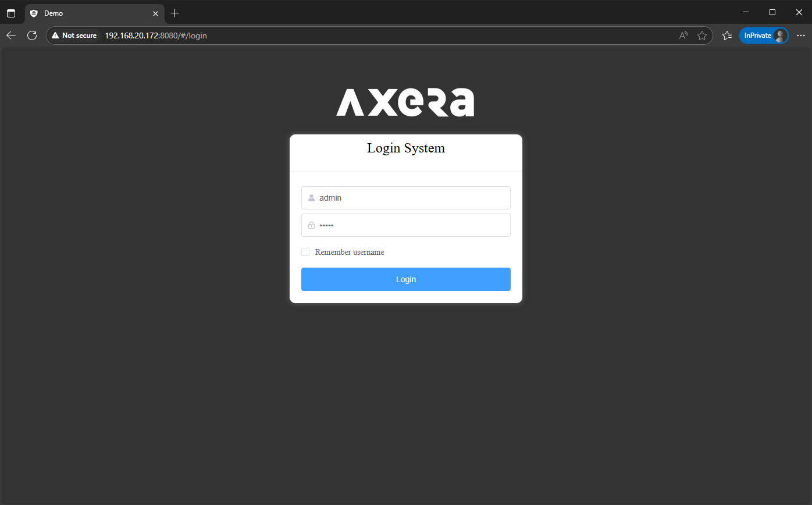812x505 pixels.
Task: Click the InPrivate profile badge
Action: click(x=764, y=35)
